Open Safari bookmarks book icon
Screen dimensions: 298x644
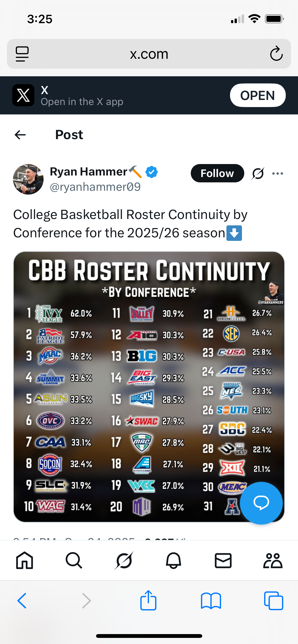pos(211,601)
